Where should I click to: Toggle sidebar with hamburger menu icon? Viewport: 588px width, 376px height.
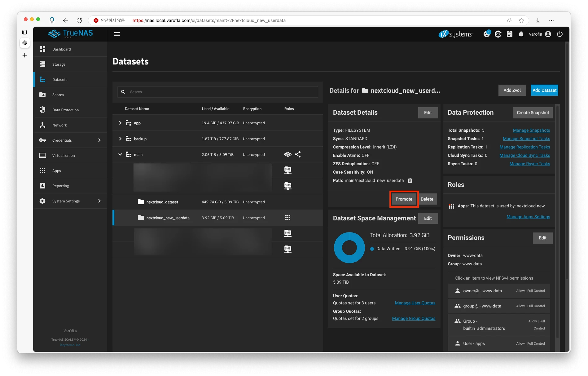[117, 34]
